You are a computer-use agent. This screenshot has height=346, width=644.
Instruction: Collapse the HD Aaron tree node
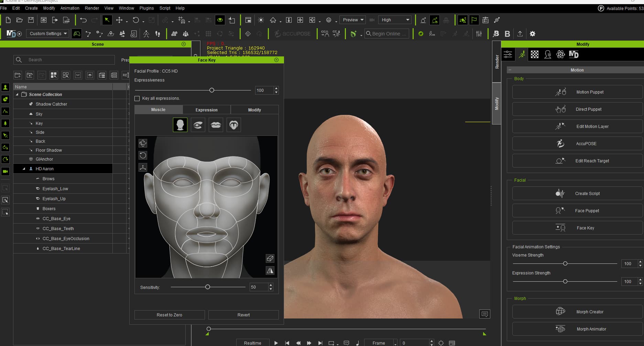click(x=24, y=169)
